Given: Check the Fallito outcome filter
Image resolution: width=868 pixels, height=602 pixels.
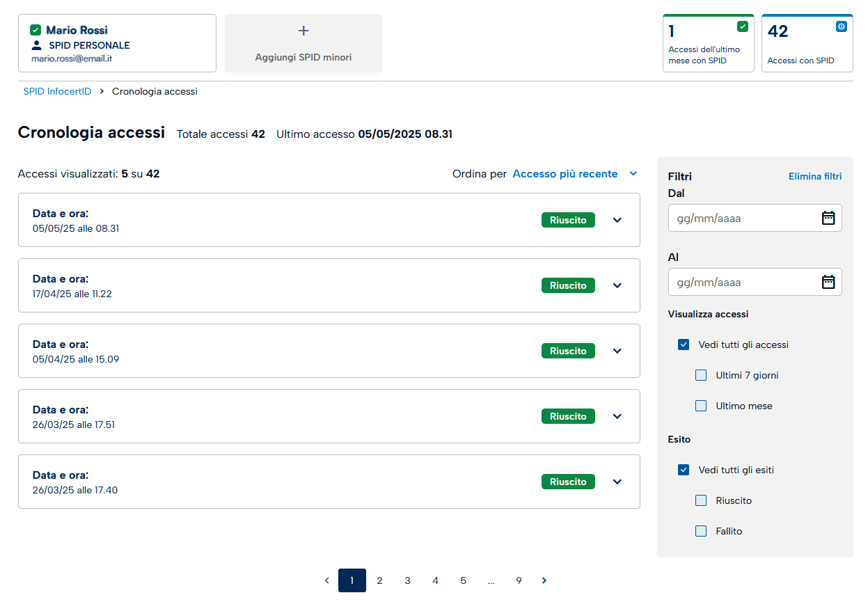Looking at the screenshot, I should [x=701, y=531].
